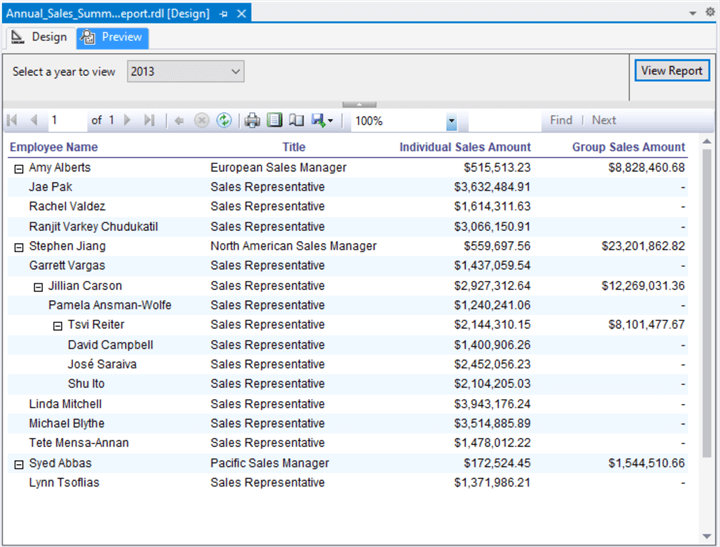
Task: Click Next search link
Action: pyautogui.click(x=603, y=120)
